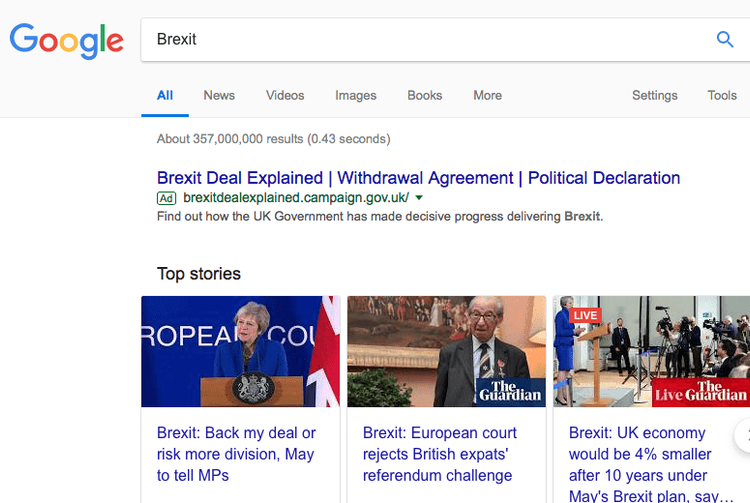The width and height of the screenshot is (750, 503).
Task: Open the Brexit Deal Explained ad link
Action: click(418, 178)
